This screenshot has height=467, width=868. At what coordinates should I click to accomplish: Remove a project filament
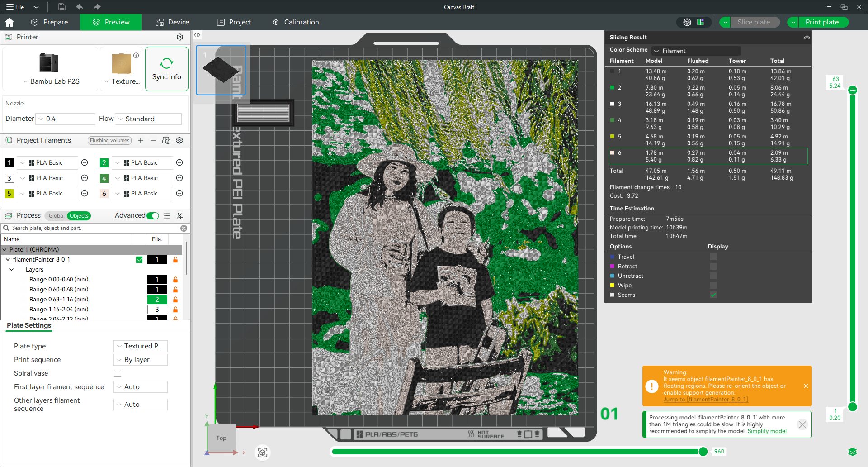pos(153,140)
